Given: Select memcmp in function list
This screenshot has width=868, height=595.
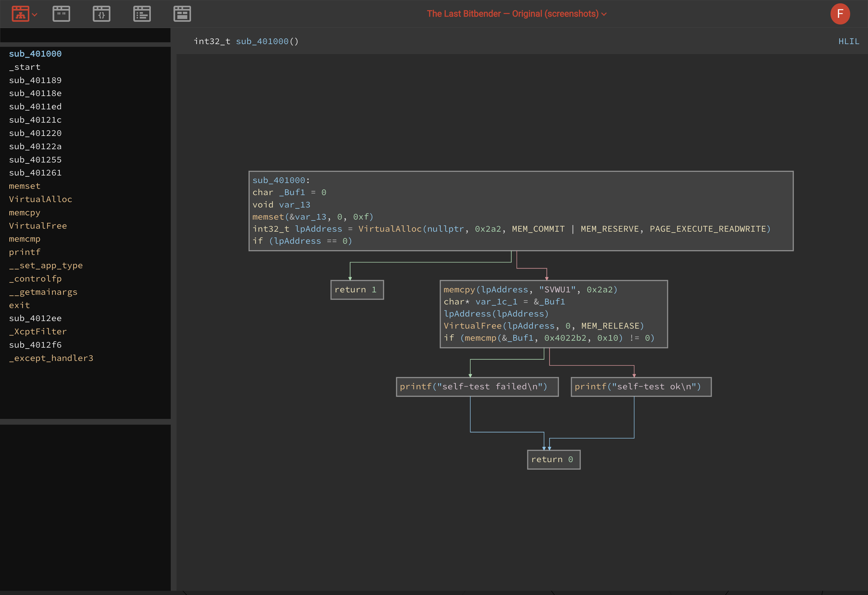Looking at the screenshot, I should (25, 239).
